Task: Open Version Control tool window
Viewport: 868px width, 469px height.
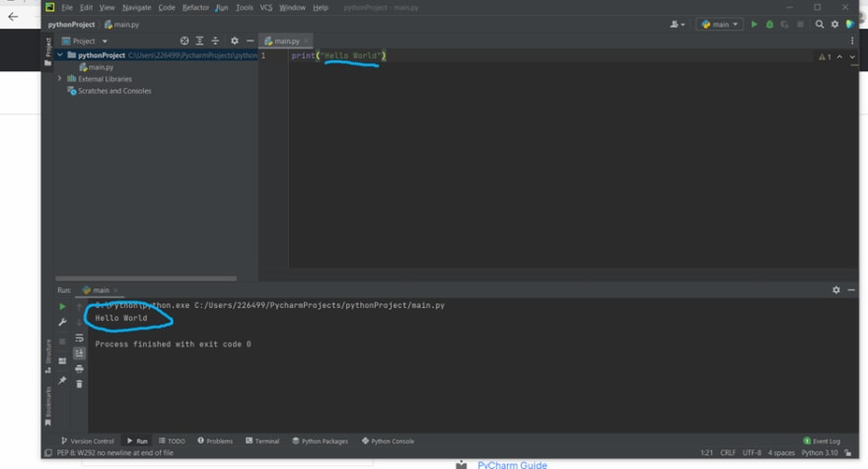Action: click(88, 441)
